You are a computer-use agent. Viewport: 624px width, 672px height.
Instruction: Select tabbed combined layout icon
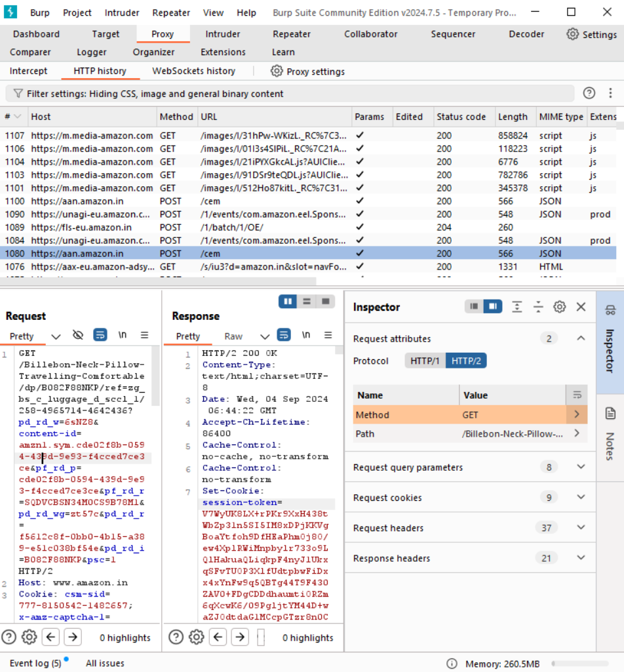tap(325, 302)
